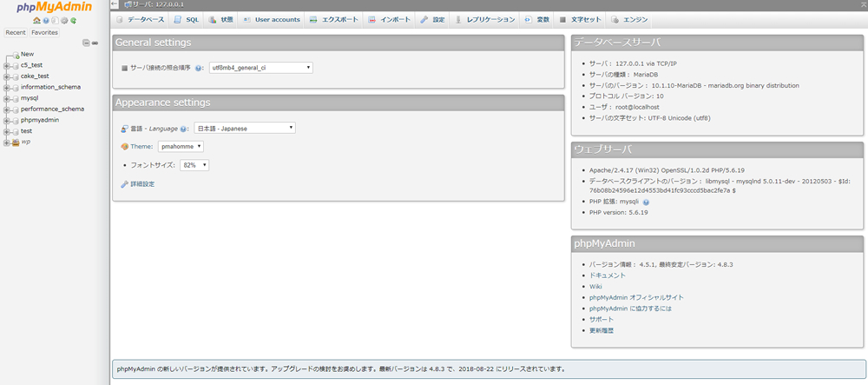
Task: Open the User accounts tab
Action: tap(272, 19)
